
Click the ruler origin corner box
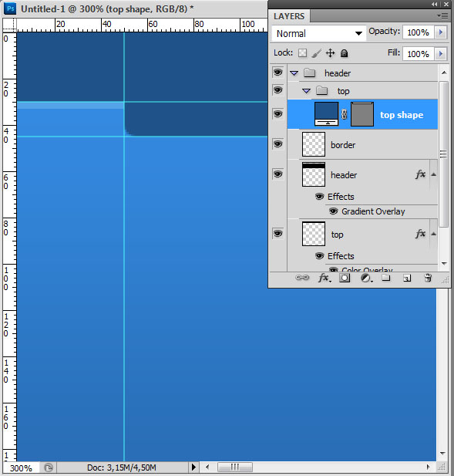(x=10, y=25)
